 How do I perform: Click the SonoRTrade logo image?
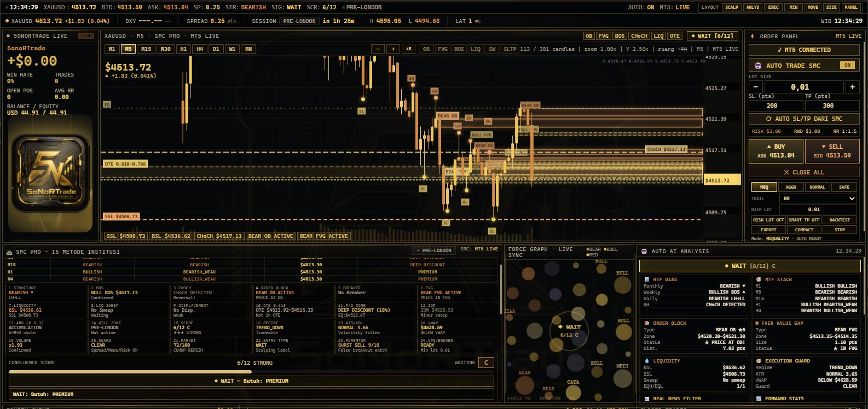[50, 174]
